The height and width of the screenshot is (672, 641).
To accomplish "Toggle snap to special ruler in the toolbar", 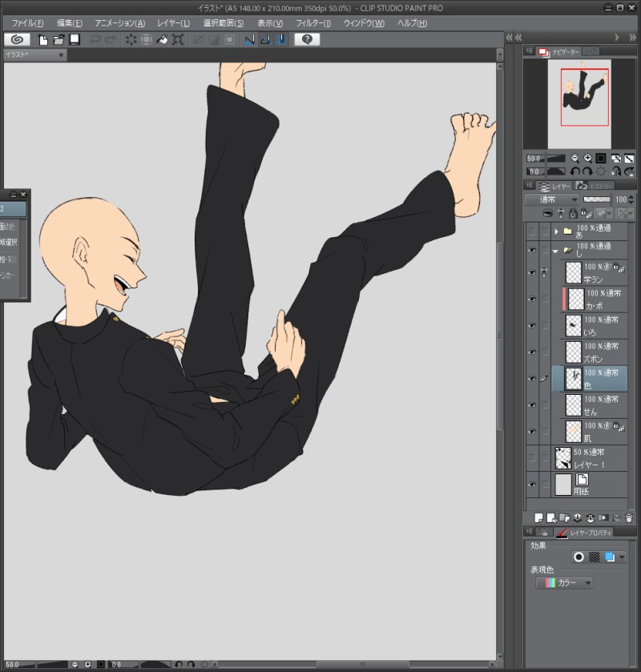I will coord(265,40).
